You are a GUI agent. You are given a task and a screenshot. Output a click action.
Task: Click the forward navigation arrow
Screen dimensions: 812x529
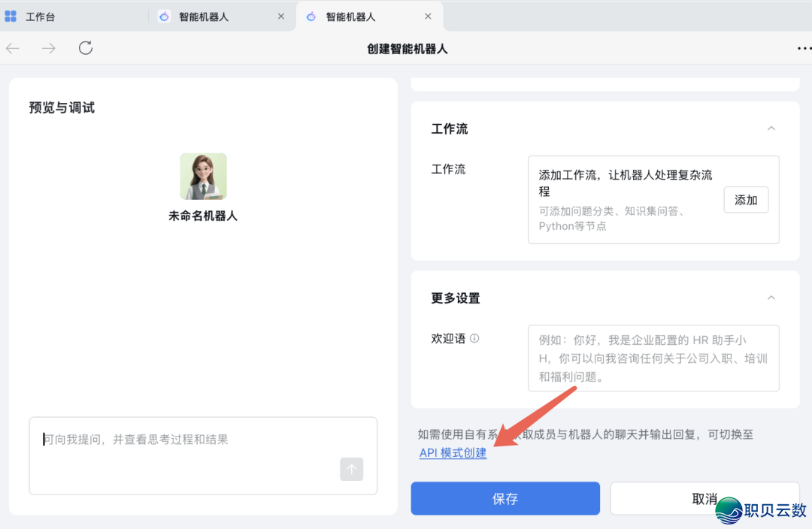[x=48, y=47]
